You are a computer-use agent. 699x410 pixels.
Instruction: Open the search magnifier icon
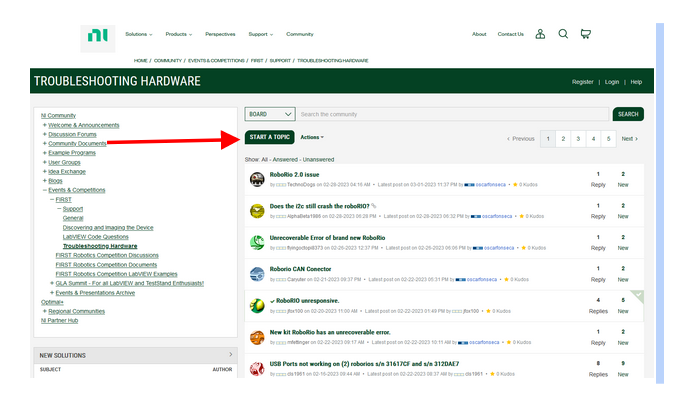tap(563, 34)
